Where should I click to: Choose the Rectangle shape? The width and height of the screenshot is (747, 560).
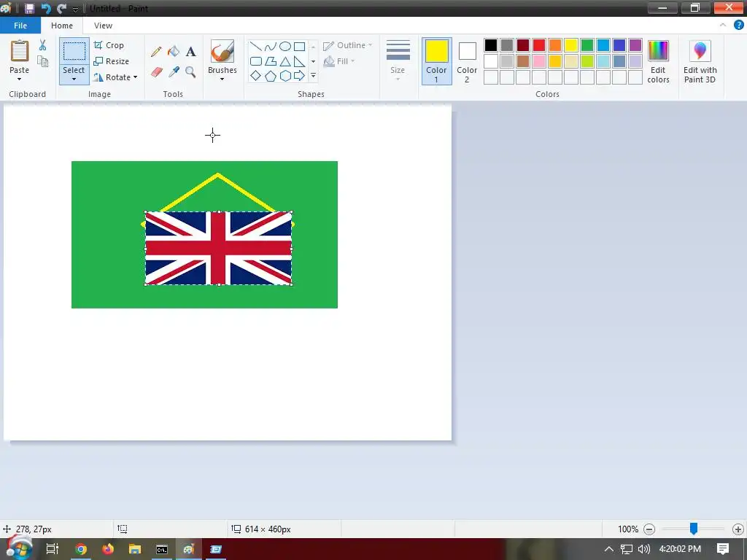[299, 46]
